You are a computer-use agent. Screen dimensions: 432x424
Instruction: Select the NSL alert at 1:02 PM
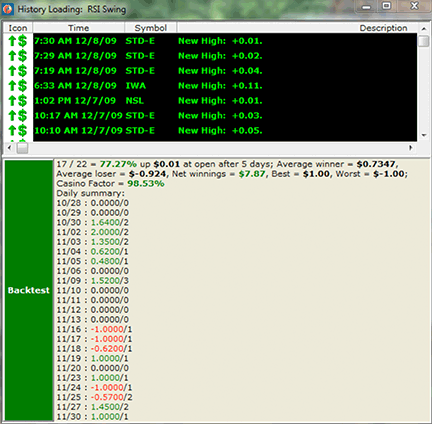[225, 101]
